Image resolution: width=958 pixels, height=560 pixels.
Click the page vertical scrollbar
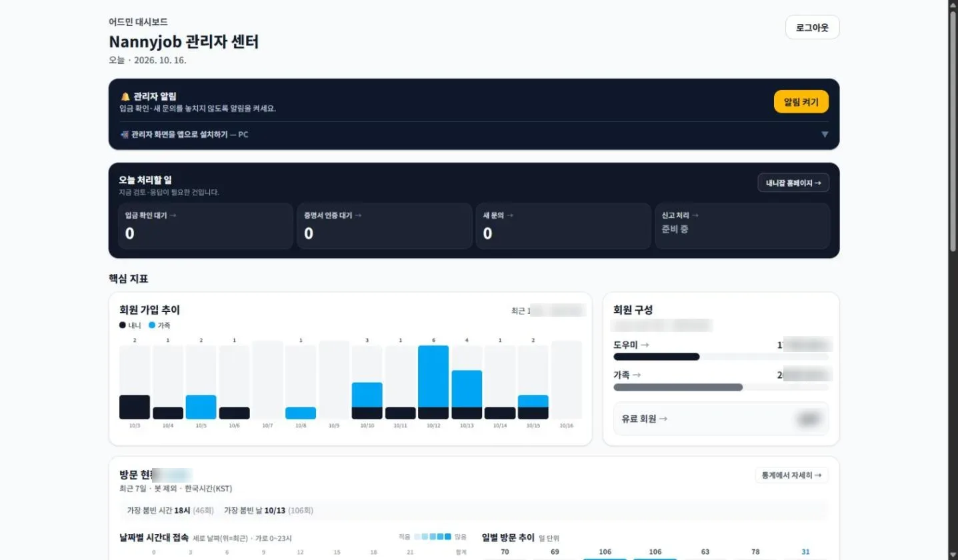[x=953, y=130]
